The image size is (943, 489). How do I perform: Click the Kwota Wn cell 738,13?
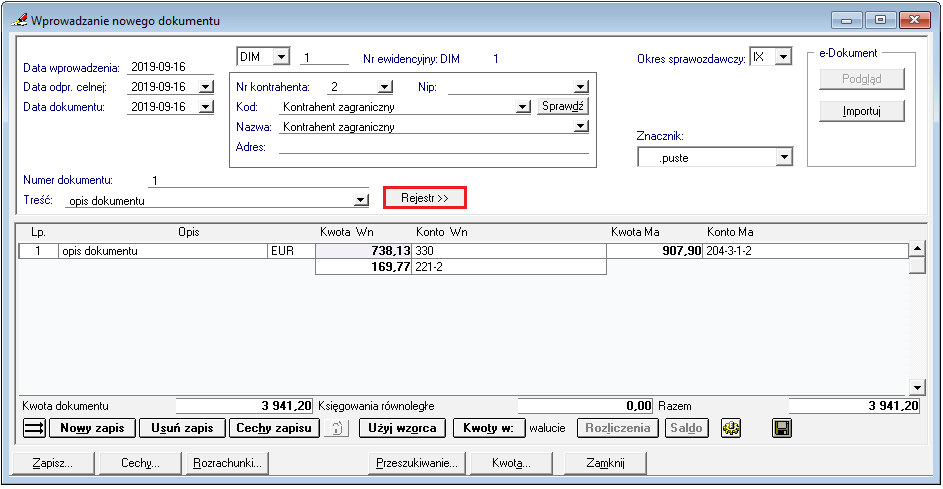(x=363, y=251)
